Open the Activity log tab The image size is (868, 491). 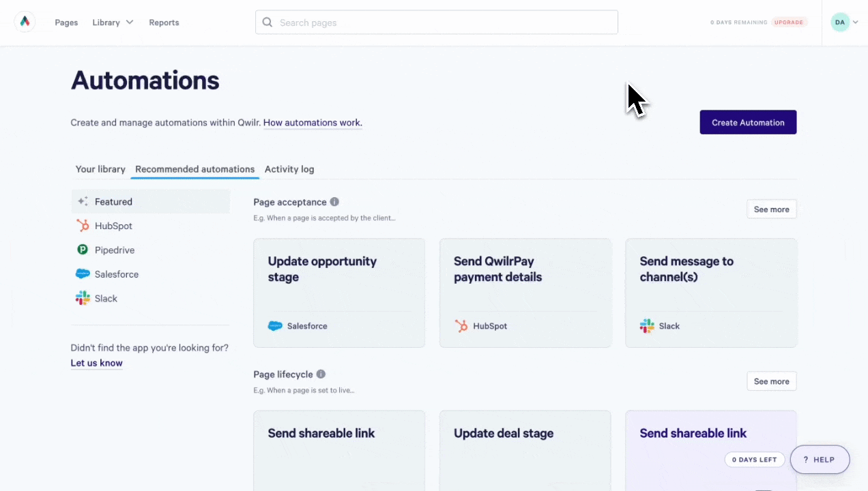pos(289,168)
